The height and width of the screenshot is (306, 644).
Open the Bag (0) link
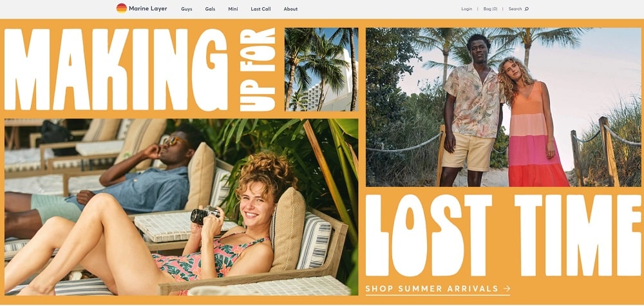[x=490, y=8]
